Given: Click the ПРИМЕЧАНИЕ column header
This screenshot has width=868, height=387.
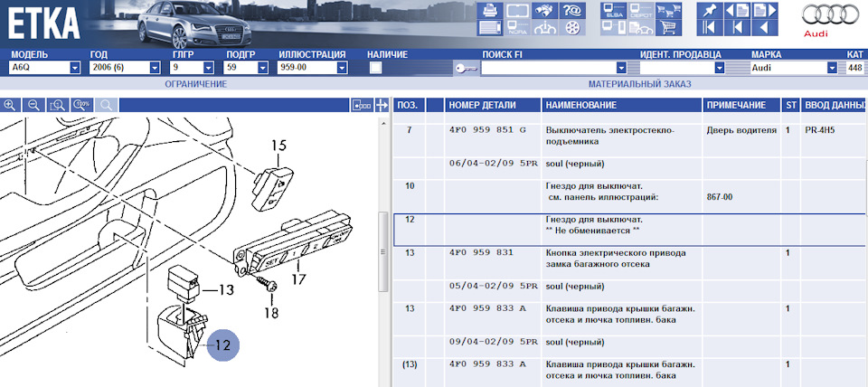Looking at the screenshot, I should [x=741, y=105].
